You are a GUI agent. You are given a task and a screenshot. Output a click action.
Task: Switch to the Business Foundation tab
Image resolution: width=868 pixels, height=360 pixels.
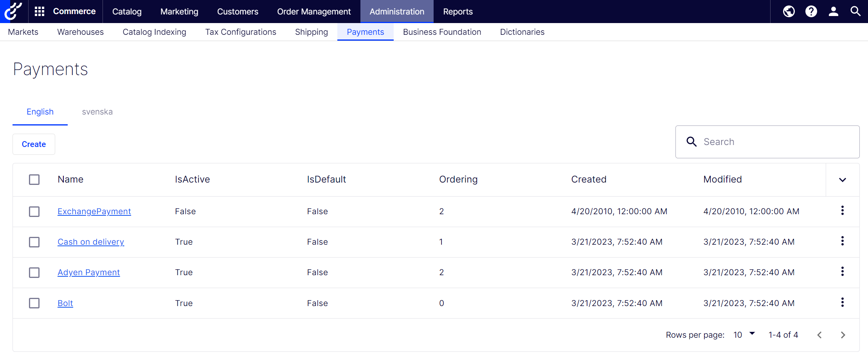(442, 32)
